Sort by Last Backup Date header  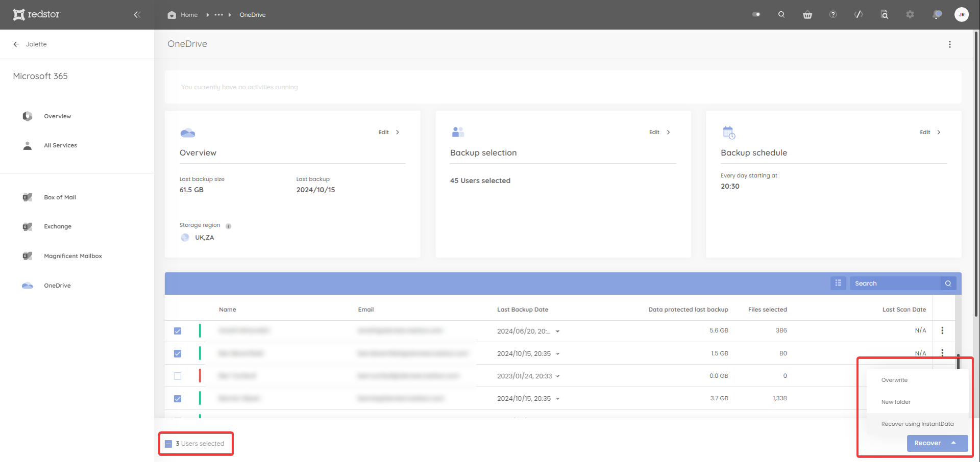(x=523, y=310)
